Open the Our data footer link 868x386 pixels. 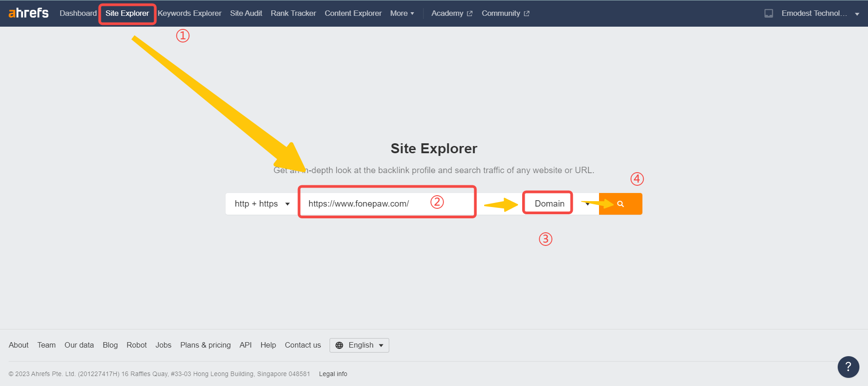(x=79, y=345)
